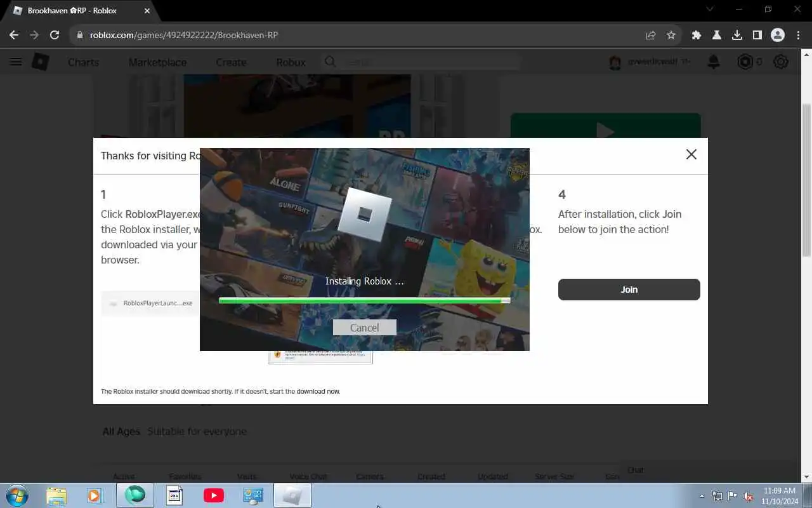This screenshot has height=508, width=812.
Task: Share this page from the address bar
Action: pos(651,35)
